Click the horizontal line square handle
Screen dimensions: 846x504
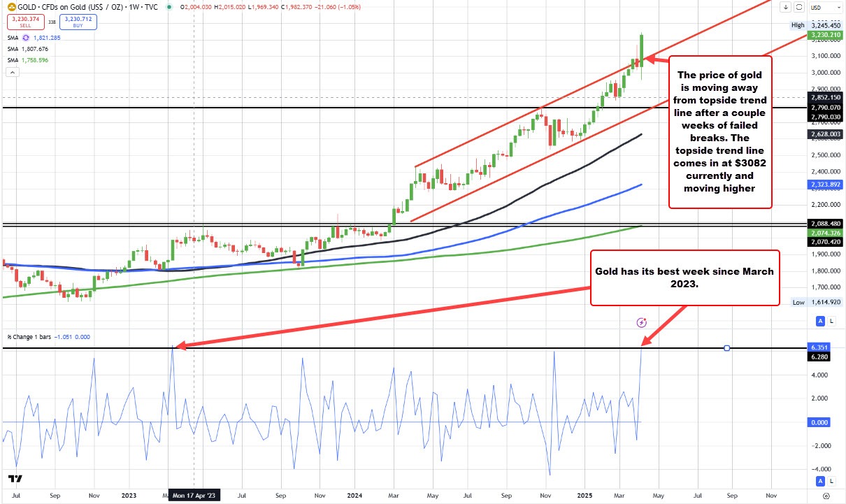[x=727, y=348]
